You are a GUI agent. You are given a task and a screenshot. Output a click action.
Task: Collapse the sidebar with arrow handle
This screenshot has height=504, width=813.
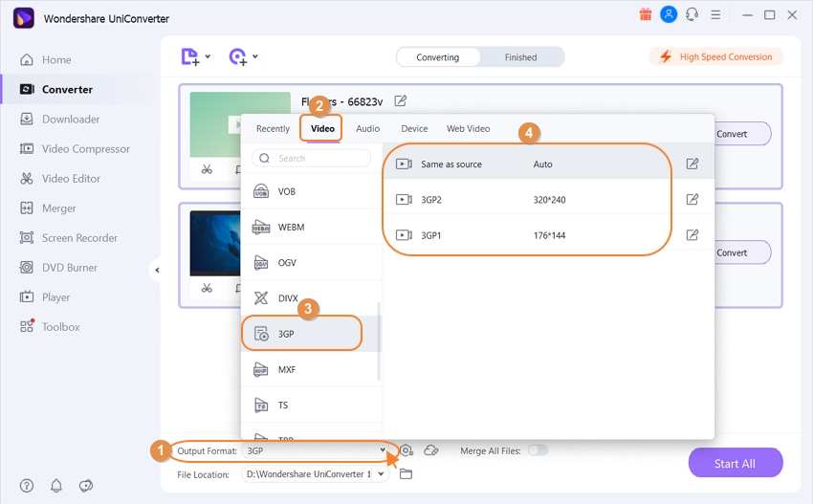[x=157, y=270]
